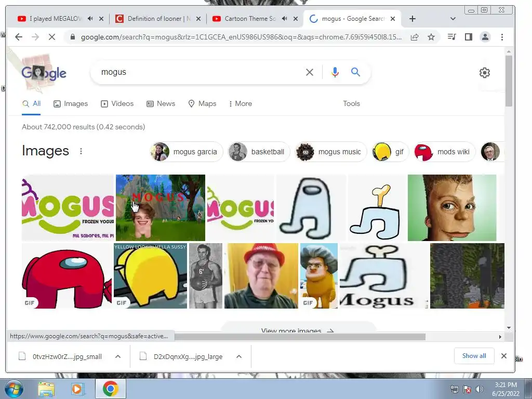This screenshot has width=532, height=399.
Task: Open the Chrome three-dot menu
Action: pos(502,37)
